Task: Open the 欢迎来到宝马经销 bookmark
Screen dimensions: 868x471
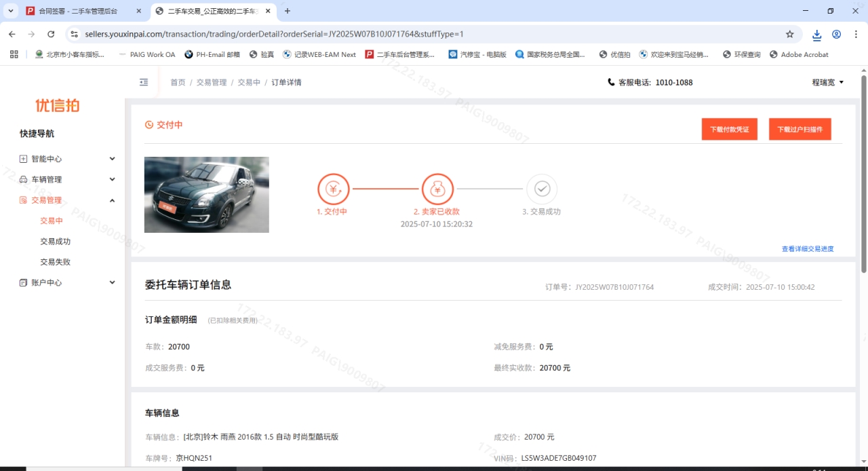Action: [x=675, y=54]
